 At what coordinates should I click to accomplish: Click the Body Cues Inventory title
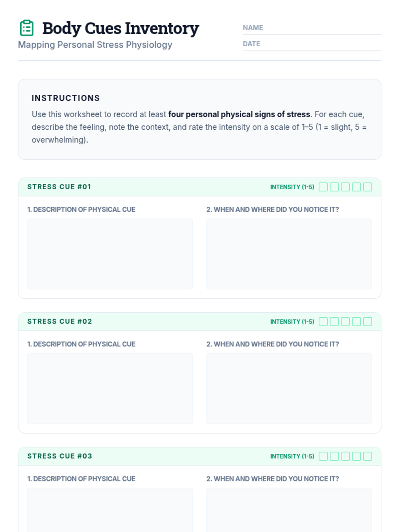click(121, 28)
